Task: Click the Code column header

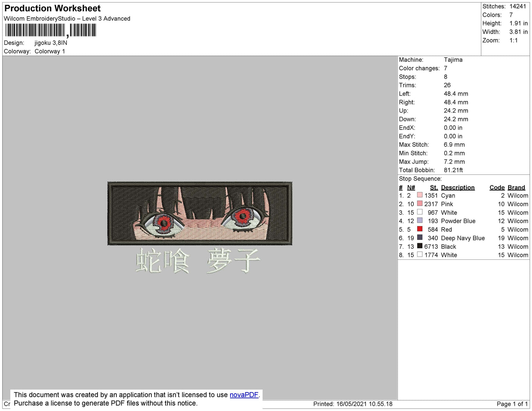Action: click(497, 187)
